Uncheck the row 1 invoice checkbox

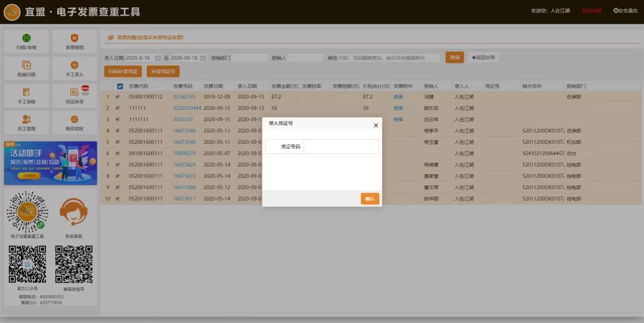coord(117,97)
